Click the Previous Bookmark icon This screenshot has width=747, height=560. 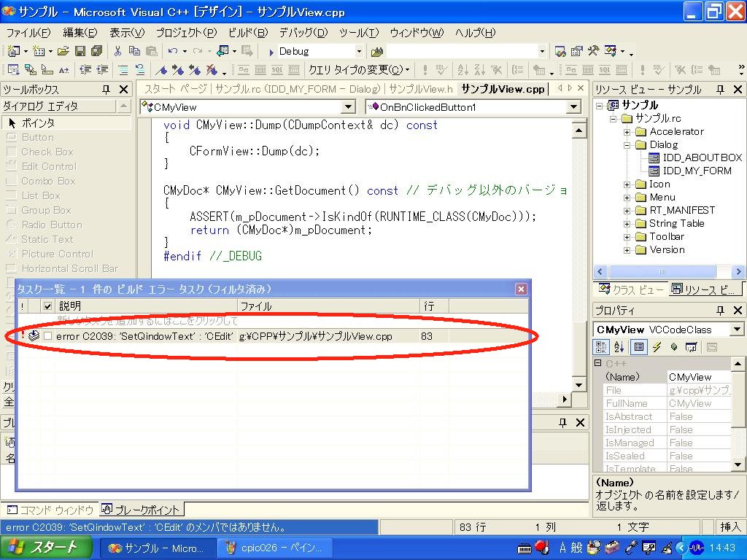pyautogui.click(x=194, y=70)
